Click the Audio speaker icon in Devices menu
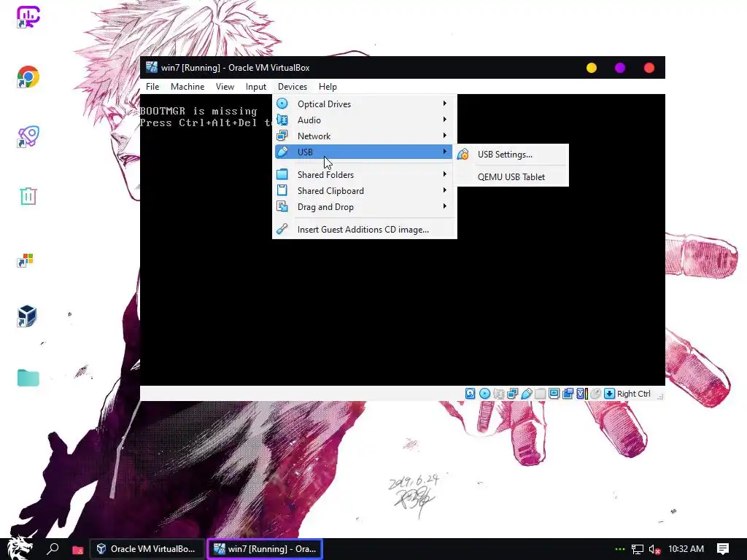This screenshot has height=560, width=747. pyautogui.click(x=282, y=120)
